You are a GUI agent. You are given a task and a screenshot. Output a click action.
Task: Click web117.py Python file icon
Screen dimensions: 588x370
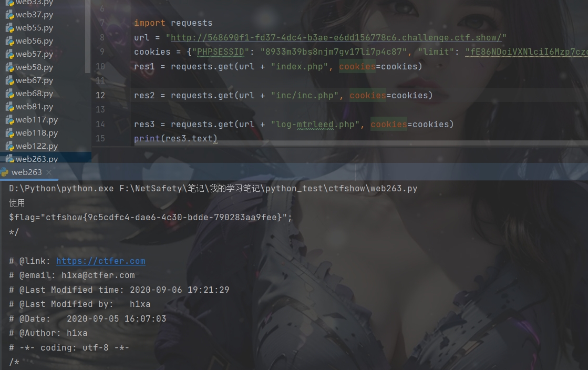[x=9, y=120]
